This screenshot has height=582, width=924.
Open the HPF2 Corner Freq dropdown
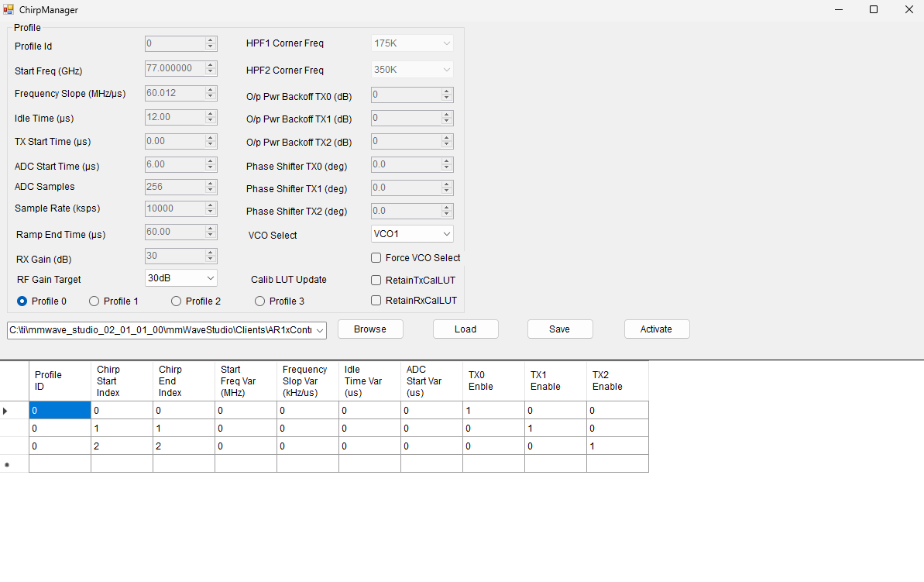coord(412,70)
